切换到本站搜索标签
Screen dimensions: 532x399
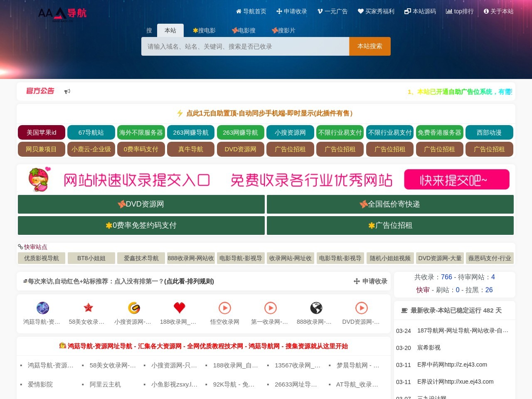point(170,30)
